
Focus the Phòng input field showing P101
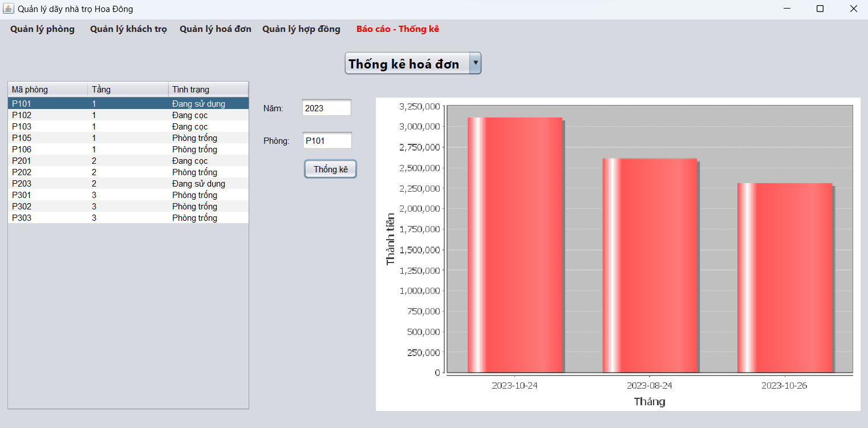(327, 140)
